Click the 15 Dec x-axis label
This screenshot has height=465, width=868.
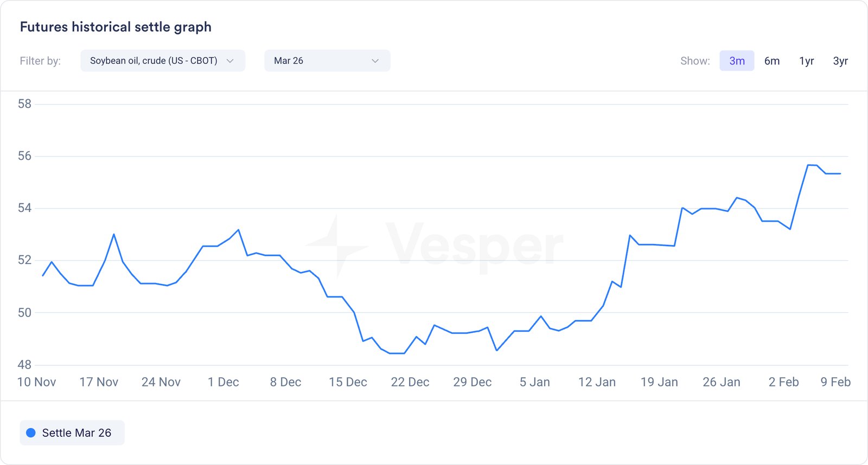[348, 382]
